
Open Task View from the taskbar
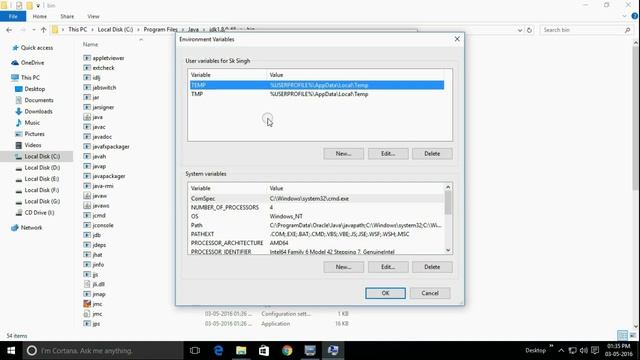(195, 351)
